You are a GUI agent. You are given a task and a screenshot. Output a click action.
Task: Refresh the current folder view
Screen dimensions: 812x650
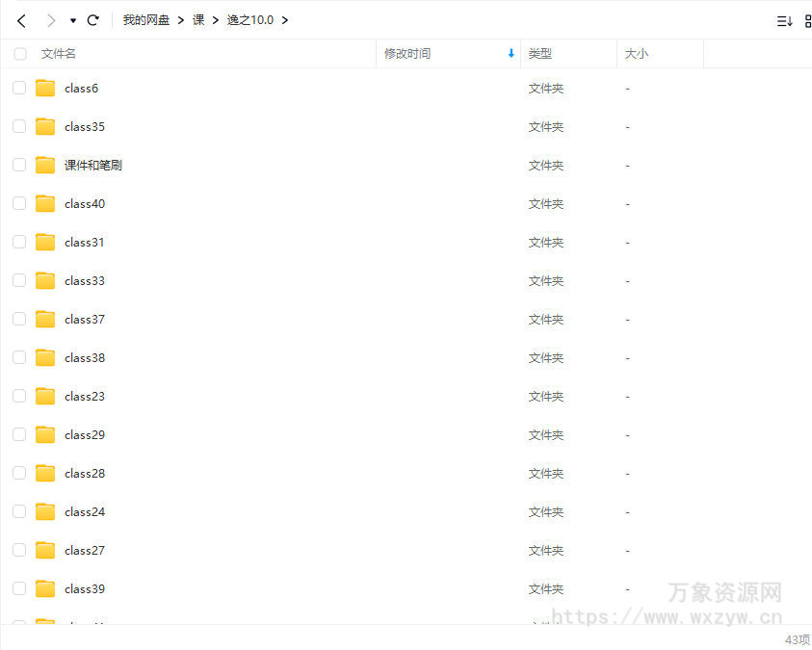(92, 19)
